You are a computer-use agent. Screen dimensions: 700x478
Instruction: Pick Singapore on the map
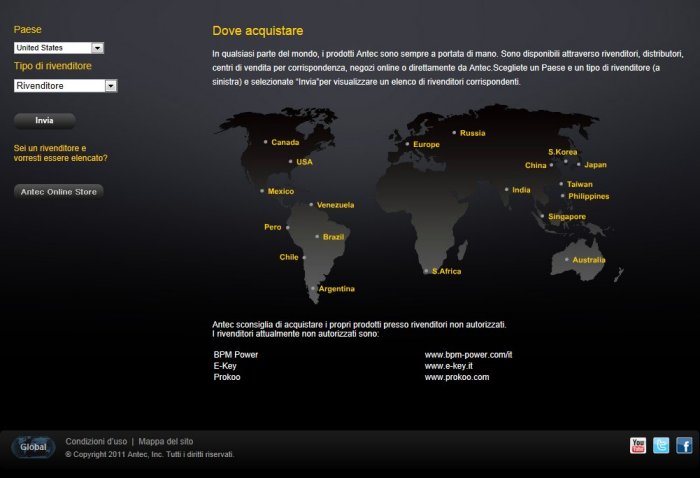pyautogui.click(x=567, y=217)
